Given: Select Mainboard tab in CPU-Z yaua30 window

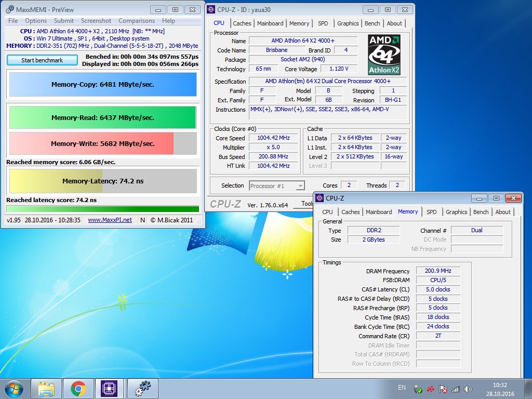Looking at the screenshot, I should 270,23.
